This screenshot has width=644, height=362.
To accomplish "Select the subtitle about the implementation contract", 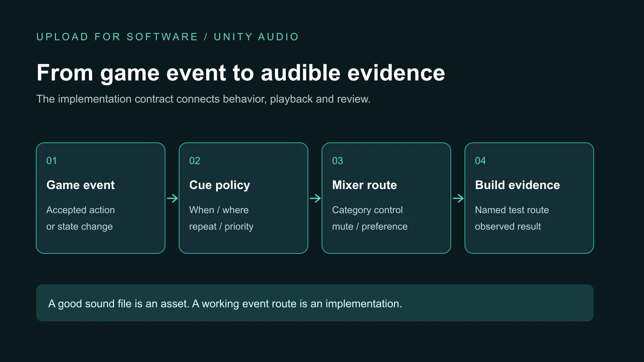I will pyautogui.click(x=203, y=99).
